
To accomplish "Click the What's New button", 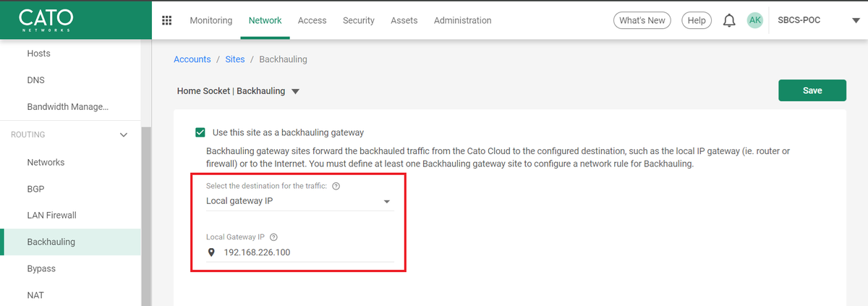I will click(x=642, y=20).
